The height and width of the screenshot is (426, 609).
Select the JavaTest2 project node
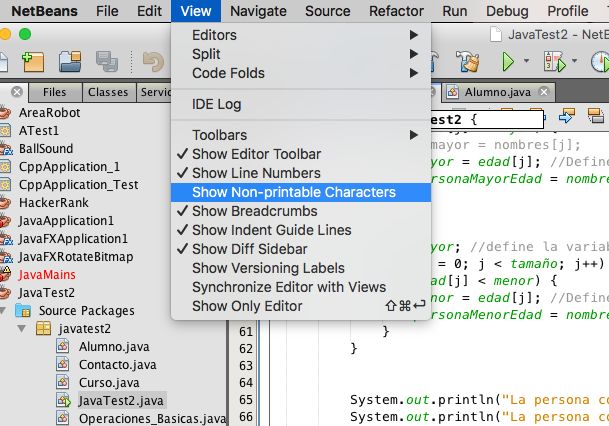point(47,292)
